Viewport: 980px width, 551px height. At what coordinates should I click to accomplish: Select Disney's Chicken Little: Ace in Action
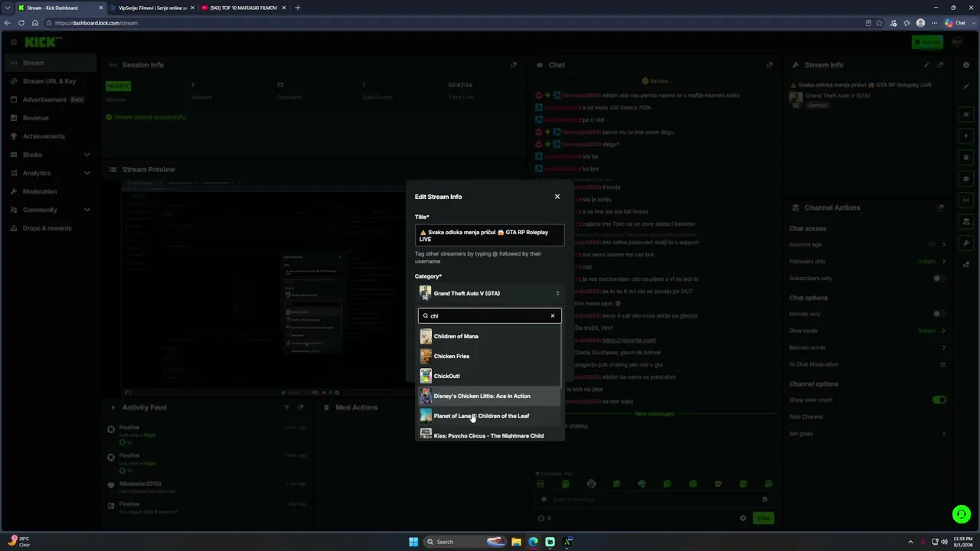(489, 396)
